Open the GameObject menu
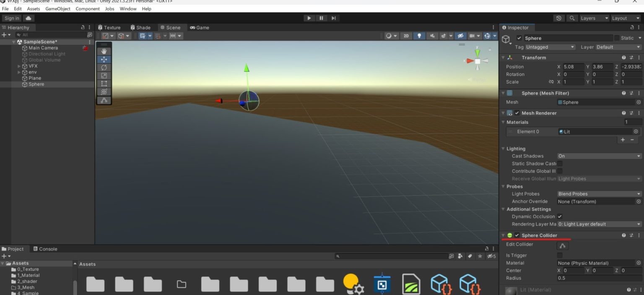Screen dimensions: 644x295 (x=57, y=8)
